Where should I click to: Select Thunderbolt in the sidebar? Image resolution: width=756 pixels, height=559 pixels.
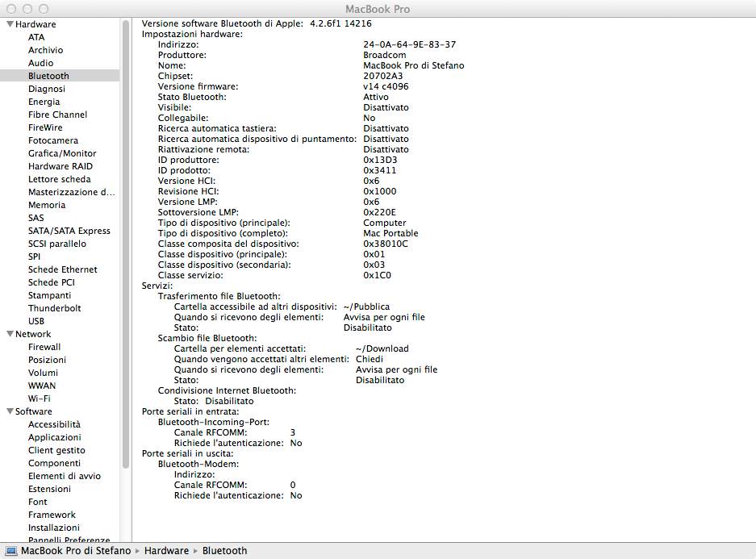[x=54, y=308]
